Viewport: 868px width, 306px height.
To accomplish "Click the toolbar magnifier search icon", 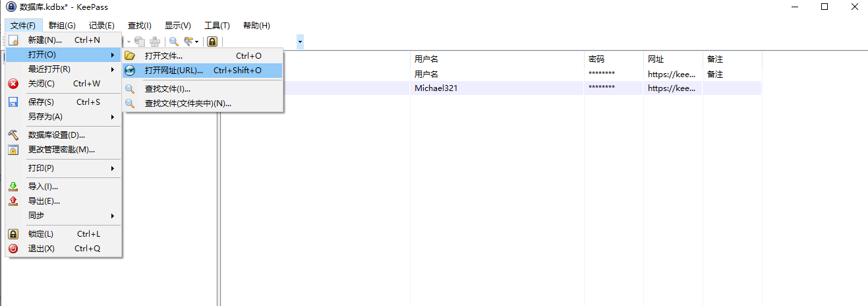I will tap(174, 42).
